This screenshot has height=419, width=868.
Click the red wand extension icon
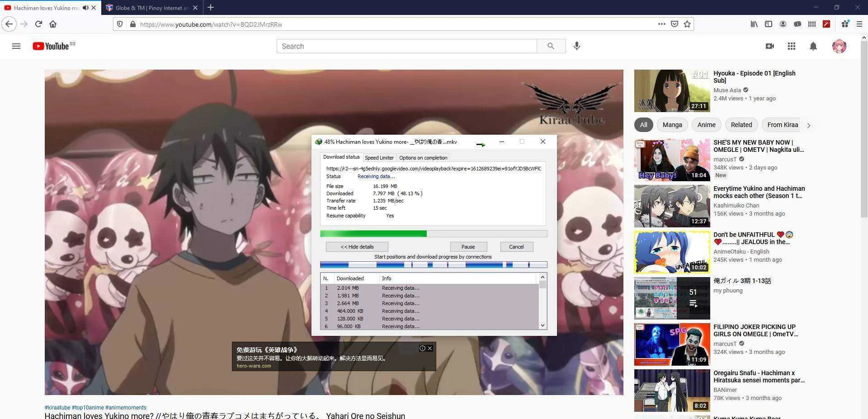(x=826, y=24)
